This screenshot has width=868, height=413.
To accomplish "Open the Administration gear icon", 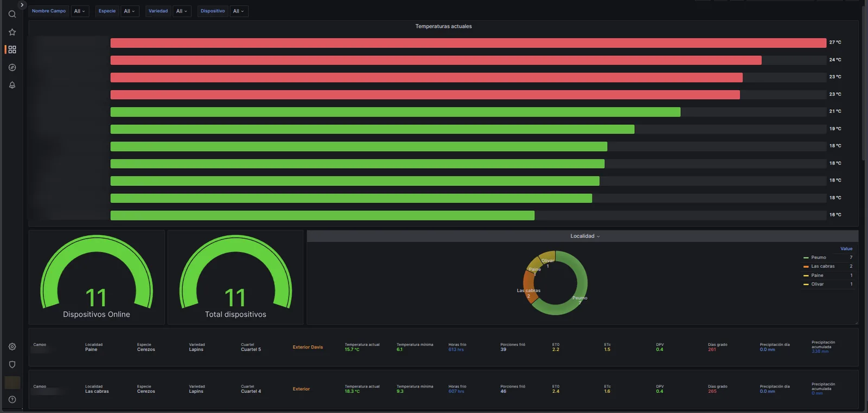I will tap(12, 347).
